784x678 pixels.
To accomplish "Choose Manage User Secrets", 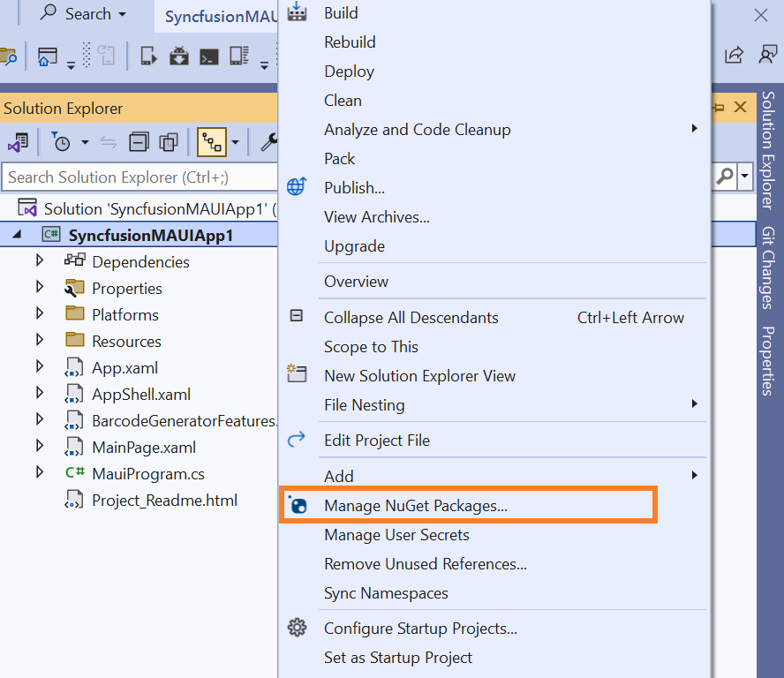I will [x=494, y=534].
